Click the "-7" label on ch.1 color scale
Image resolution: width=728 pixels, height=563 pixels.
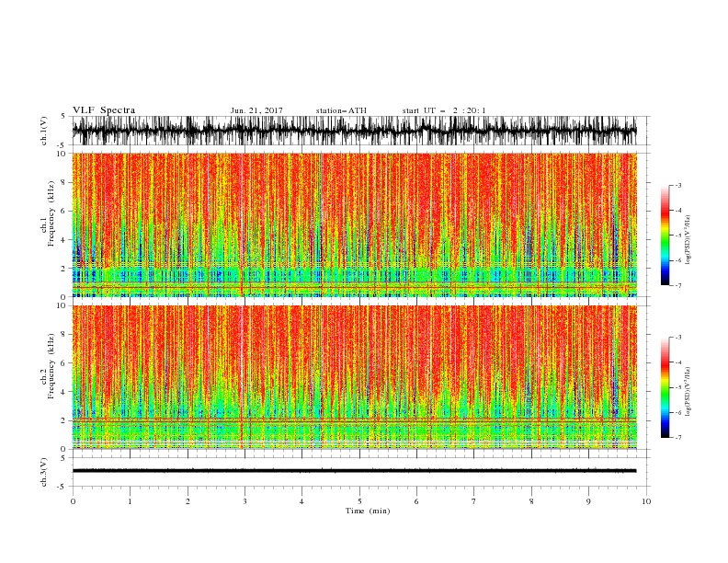678,285
